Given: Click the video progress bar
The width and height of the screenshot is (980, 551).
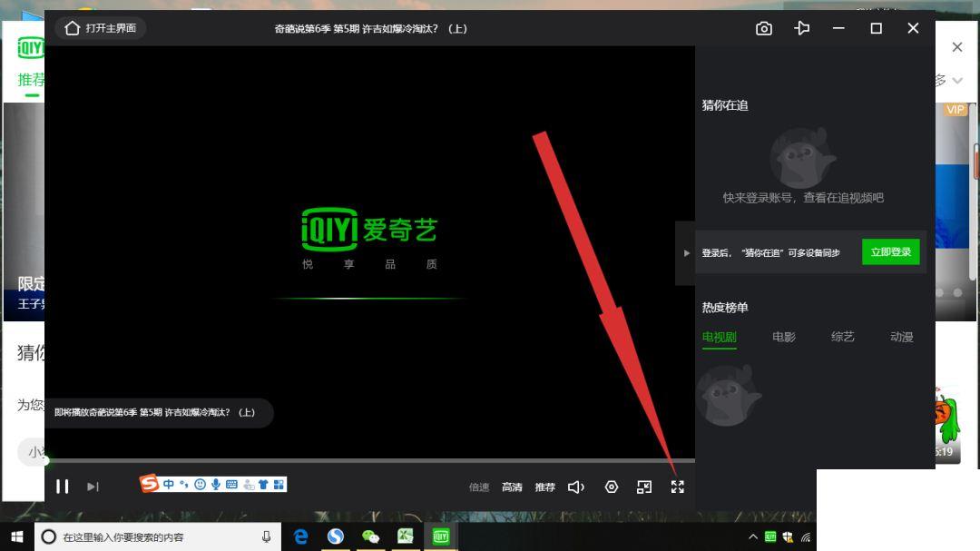Looking at the screenshot, I should click(370, 461).
